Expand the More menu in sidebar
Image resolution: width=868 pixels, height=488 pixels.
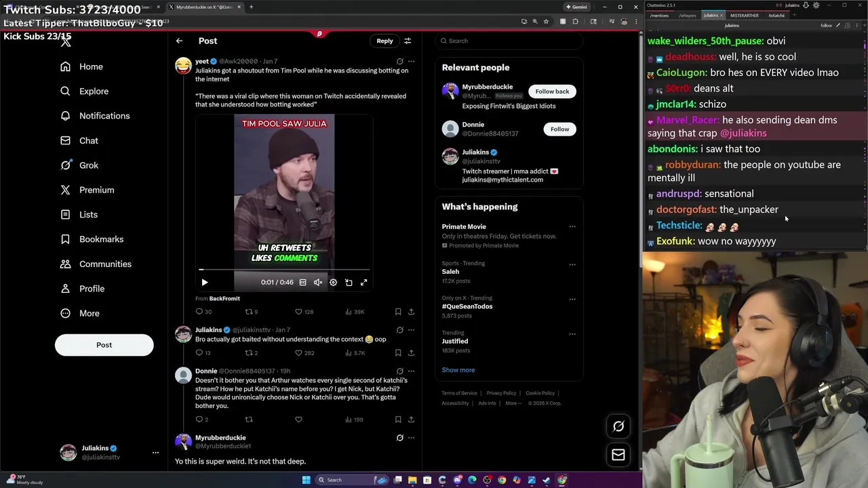pyautogui.click(x=79, y=313)
